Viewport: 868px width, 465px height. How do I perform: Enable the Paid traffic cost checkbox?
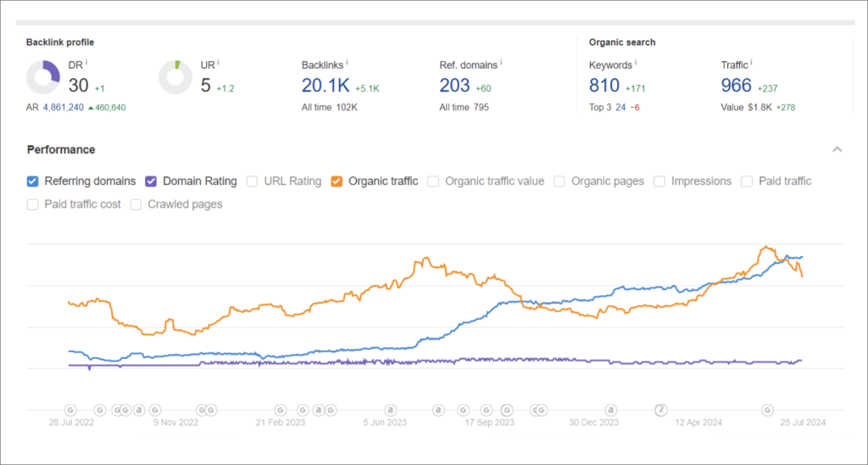pyautogui.click(x=33, y=204)
